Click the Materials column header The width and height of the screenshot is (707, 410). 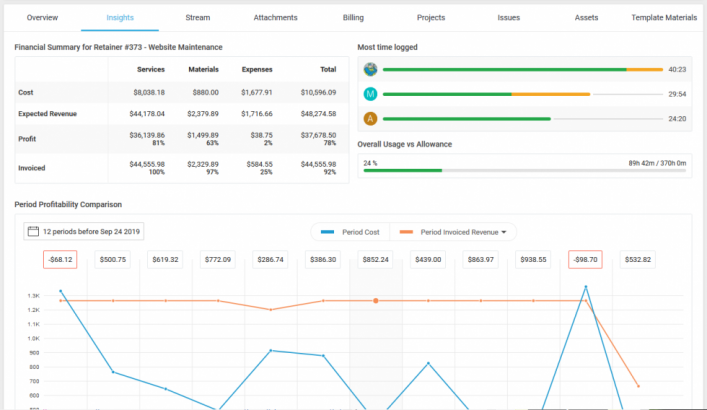(x=203, y=69)
